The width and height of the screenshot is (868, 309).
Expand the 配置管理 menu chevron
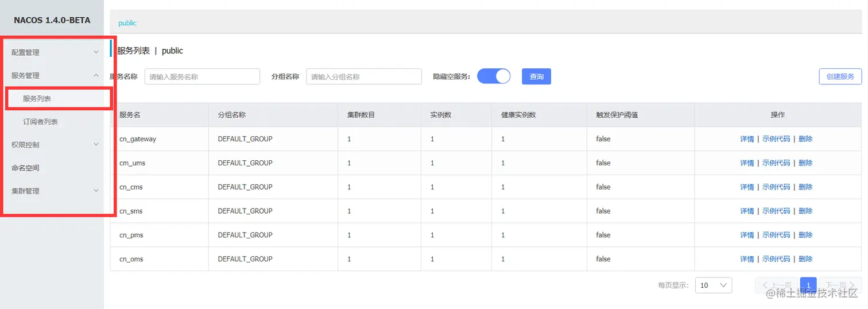96,52
